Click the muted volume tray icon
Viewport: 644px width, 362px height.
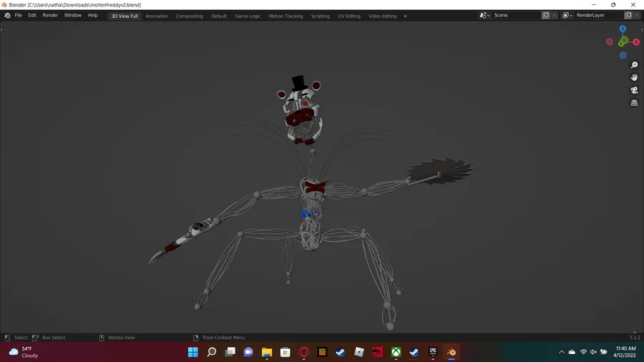click(593, 352)
